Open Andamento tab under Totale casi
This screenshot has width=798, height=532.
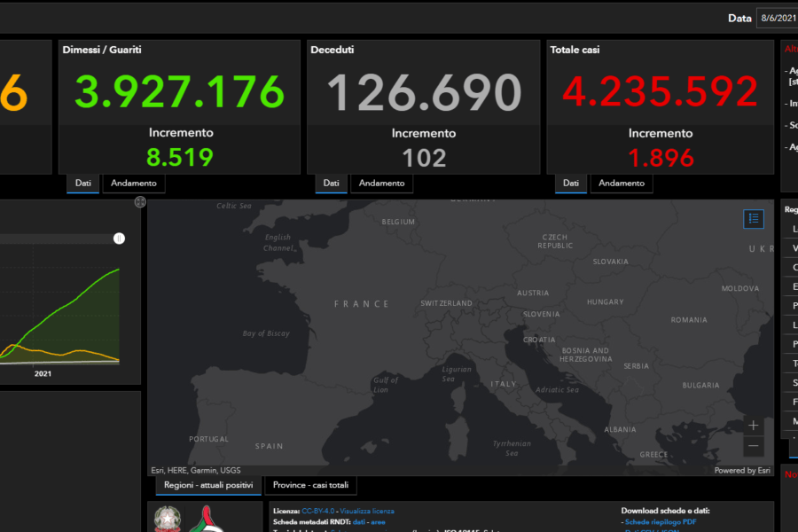(x=622, y=184)
